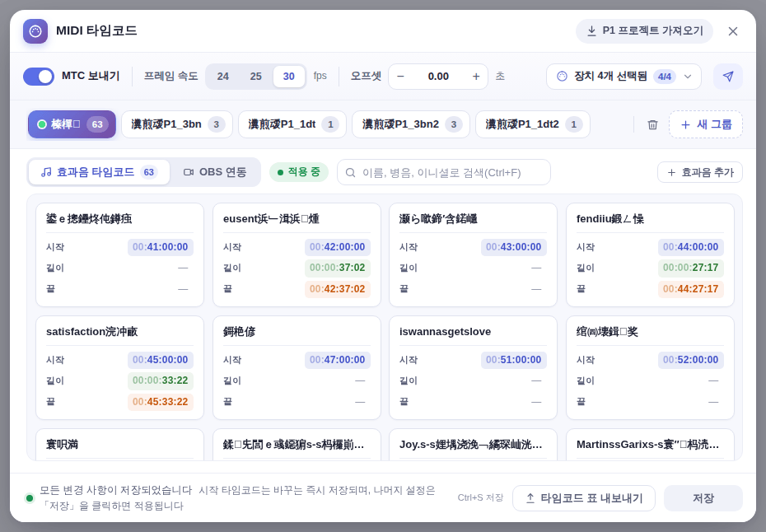Switch to 효과음 타임코드 tab

click(99, 172)
